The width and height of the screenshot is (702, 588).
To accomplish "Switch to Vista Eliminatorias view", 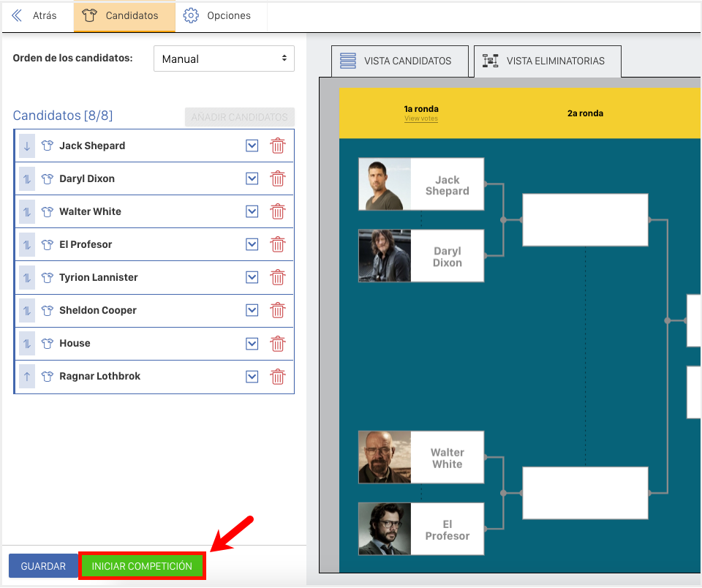I will click(x=548, y=61).
